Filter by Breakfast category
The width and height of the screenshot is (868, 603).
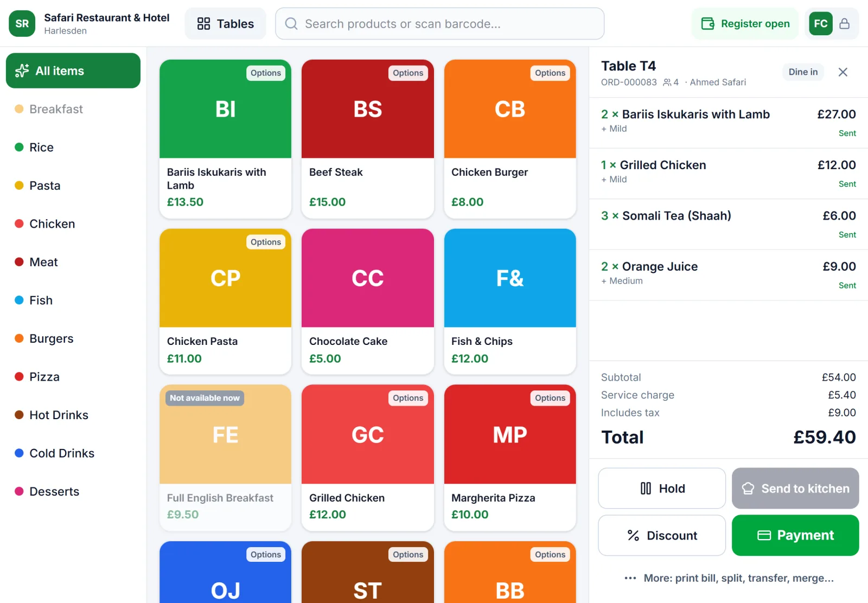[x=73, y=109]
